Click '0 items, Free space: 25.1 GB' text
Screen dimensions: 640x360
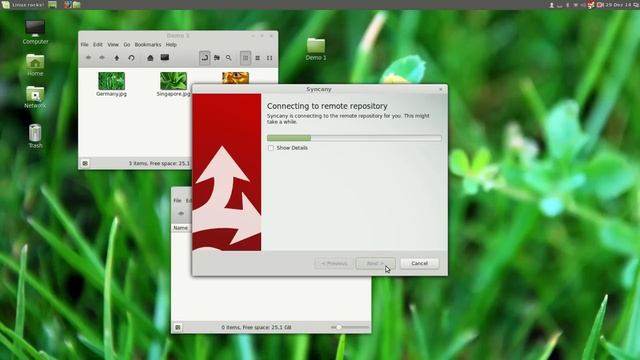coord(256,327)
